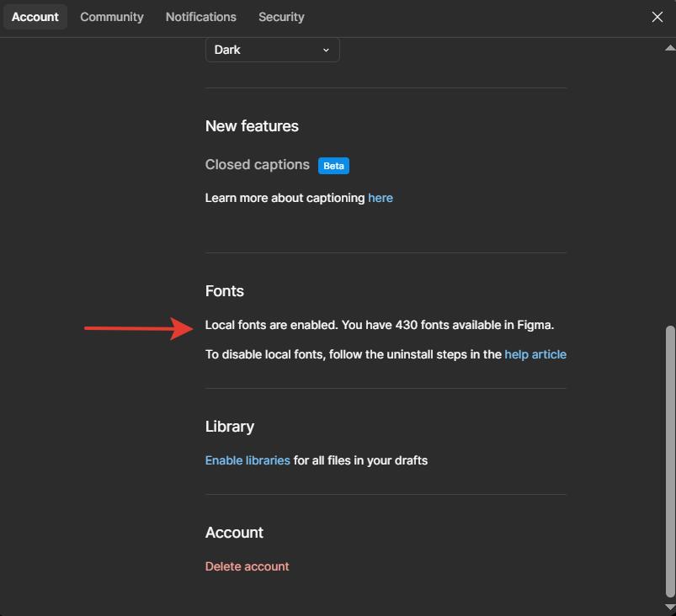Click the scrollbar down arrow
676x616 pixels.
click(x=669, y=606)
